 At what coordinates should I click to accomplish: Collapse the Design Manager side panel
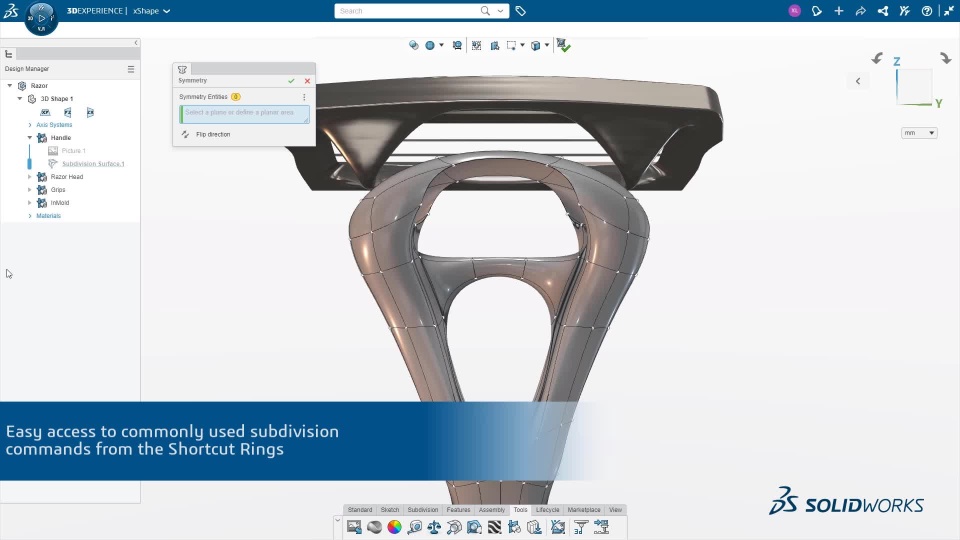click(x=136, y=43)
